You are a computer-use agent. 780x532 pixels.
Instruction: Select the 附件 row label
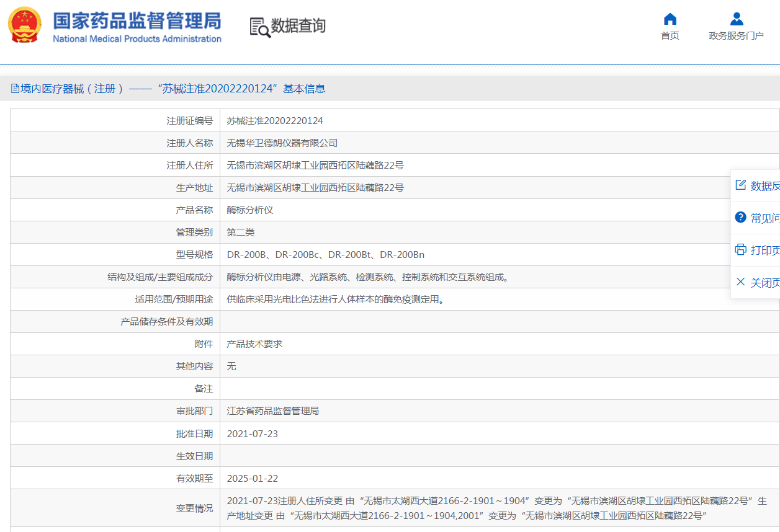click(204, 344)
